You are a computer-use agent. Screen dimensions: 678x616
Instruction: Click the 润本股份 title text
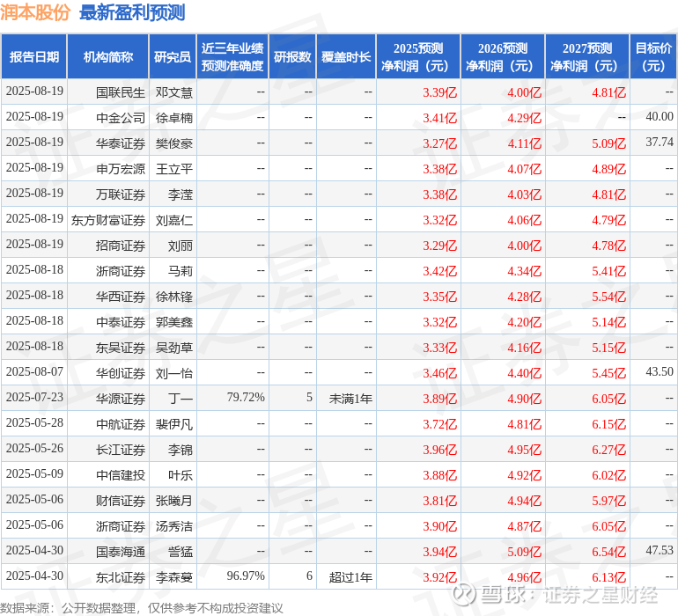pyautogui.click(x=35, y=12)
